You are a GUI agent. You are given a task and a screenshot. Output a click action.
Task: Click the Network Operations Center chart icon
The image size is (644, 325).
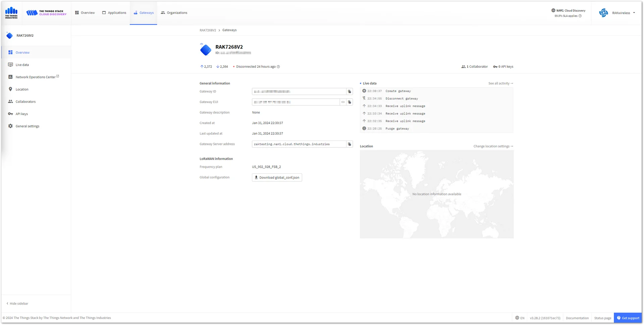10,77
